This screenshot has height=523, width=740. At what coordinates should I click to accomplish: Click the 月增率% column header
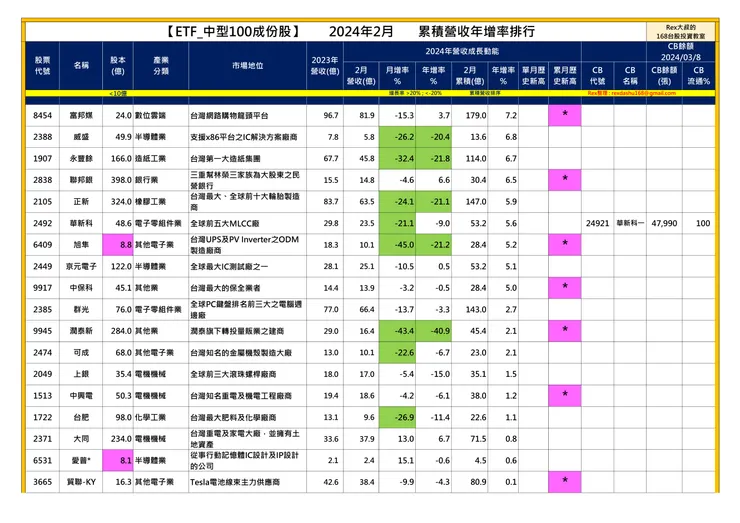click(x=397, y=76)
